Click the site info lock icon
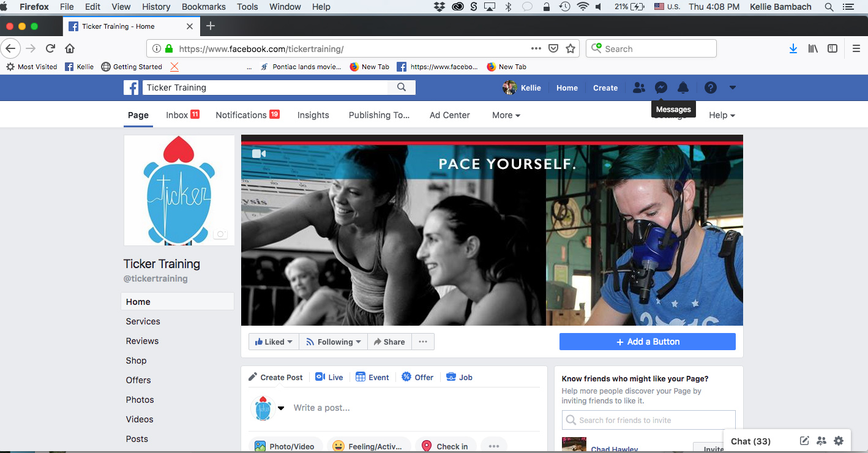This screenshot has width=868, height=453. coord(169,48)
